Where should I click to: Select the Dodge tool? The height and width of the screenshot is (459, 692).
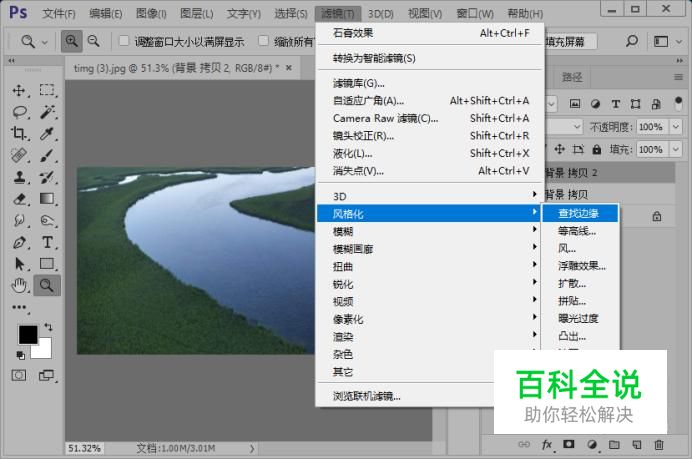tap(47, 220)
